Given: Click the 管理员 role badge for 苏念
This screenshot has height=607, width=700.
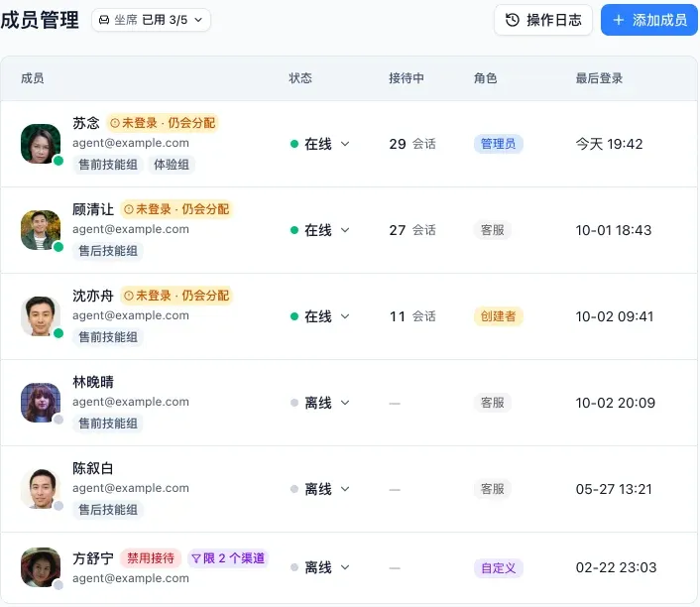Looking at the screenshot, I should pos(498,144).
